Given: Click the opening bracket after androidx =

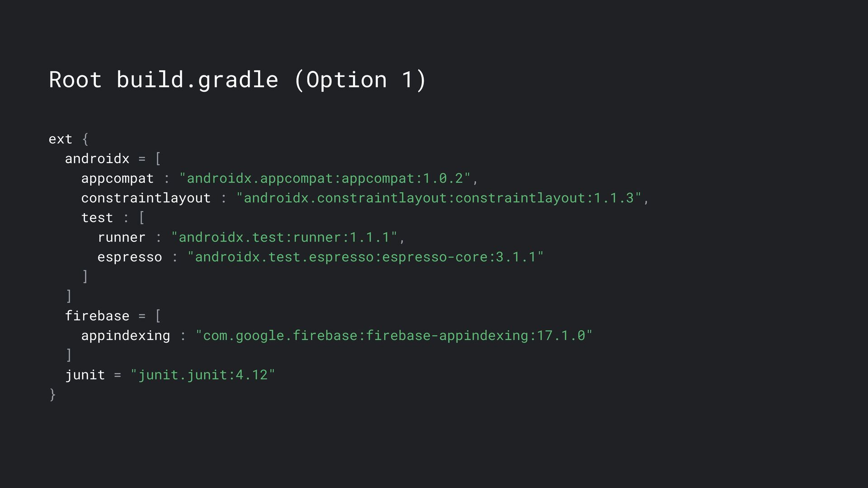Looking at the screenshot, I should click(158, 159).
